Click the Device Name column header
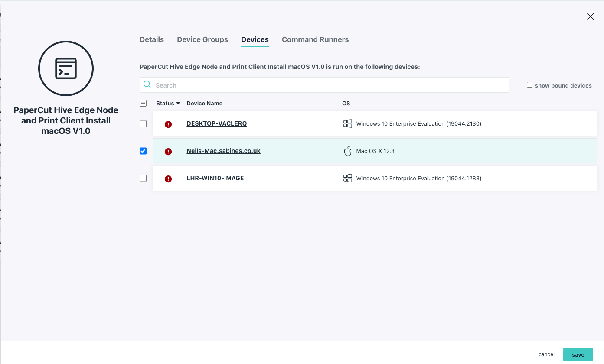Viewport: 604px width, 364px height. click(204, 103)
